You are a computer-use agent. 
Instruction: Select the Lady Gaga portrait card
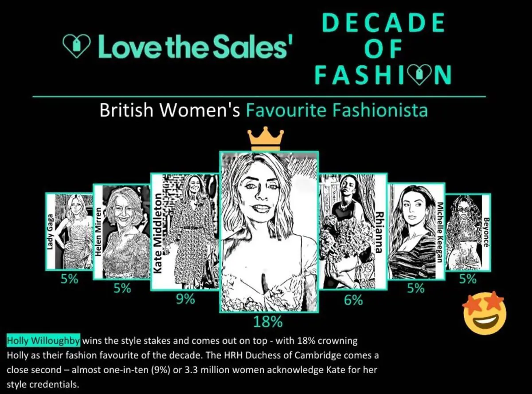pyautogui.click(x=69, y=232)
